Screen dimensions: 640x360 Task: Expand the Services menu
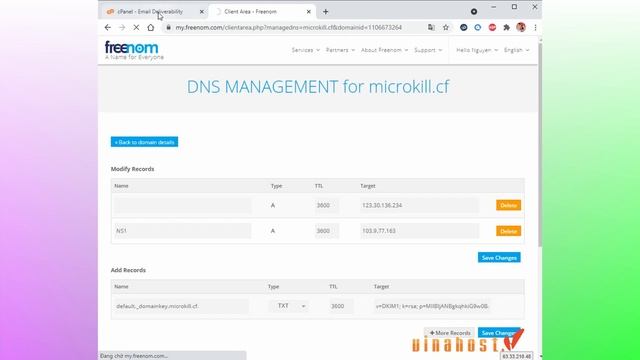(x=305, y=50)
